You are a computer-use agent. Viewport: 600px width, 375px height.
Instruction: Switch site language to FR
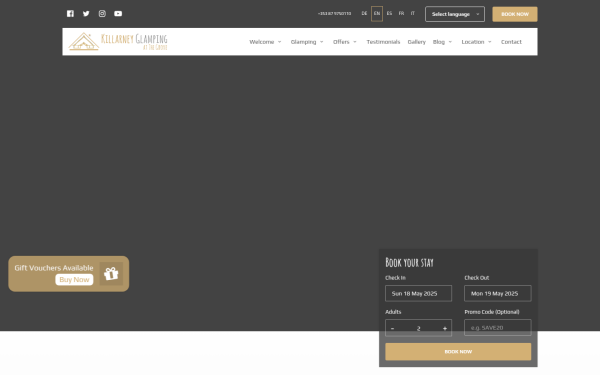[x=401, y=14]
